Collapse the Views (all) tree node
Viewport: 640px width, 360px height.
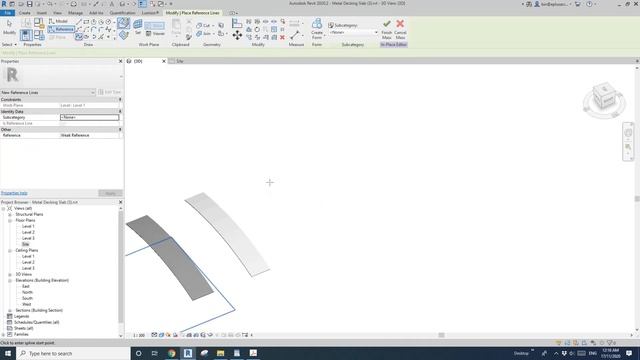point(4,208)
